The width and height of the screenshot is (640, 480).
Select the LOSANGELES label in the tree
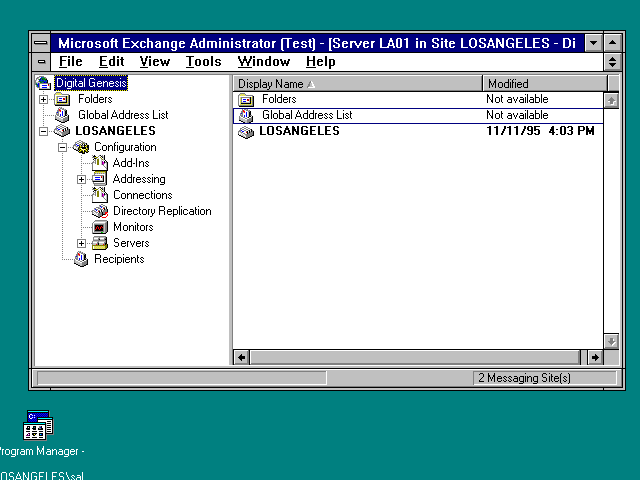[116, 131]
